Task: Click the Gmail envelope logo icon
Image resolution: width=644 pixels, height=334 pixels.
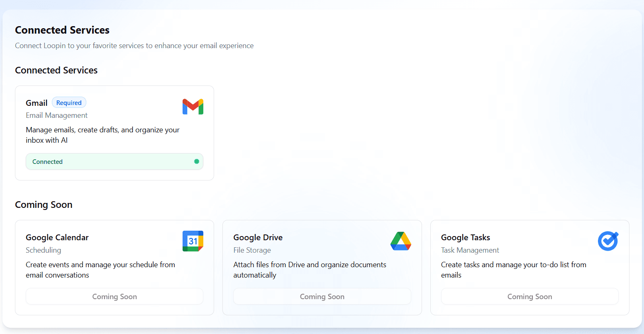Action: [193, 107]
